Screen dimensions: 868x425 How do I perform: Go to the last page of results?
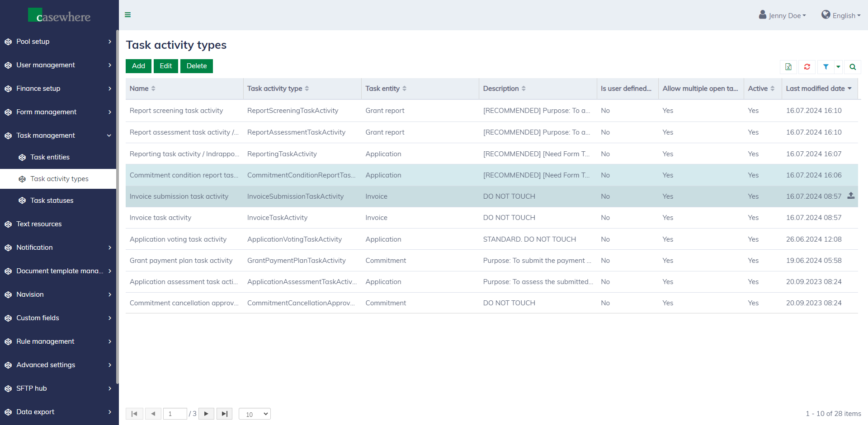[x=224, y=414]
